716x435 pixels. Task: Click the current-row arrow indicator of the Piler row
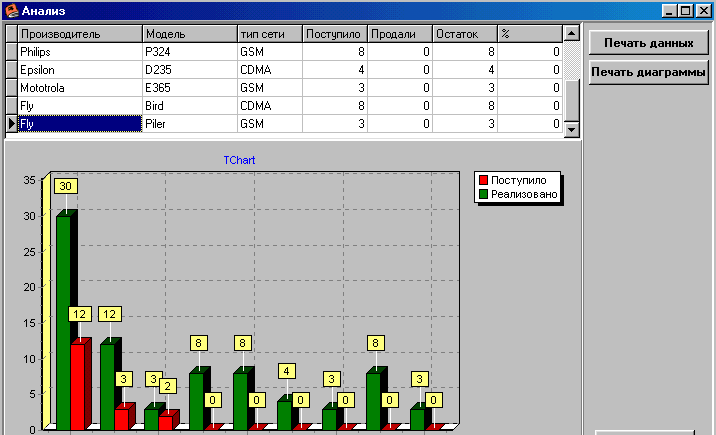(x=11, y=124)
